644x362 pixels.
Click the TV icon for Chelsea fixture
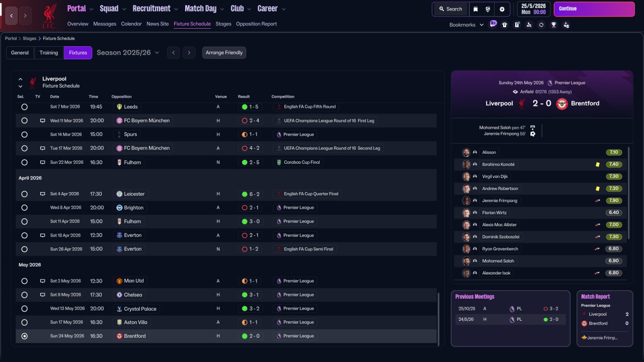tap(43, 295)
